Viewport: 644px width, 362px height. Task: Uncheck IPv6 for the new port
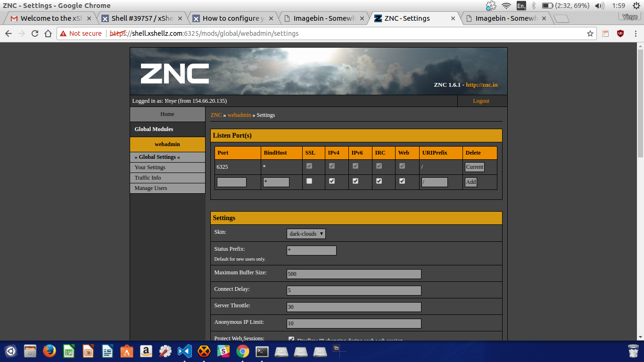point(355,181)
